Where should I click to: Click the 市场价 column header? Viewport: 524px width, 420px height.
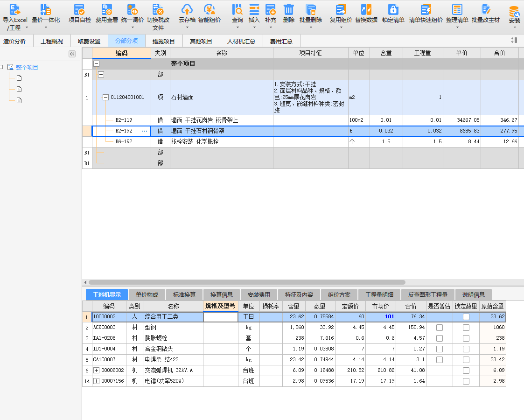381,306
